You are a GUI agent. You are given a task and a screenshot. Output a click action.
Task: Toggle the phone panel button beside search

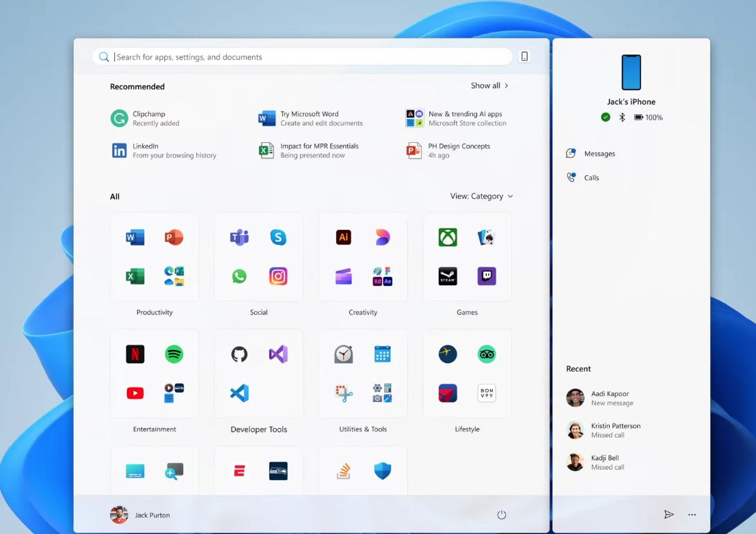click(524, 57)
